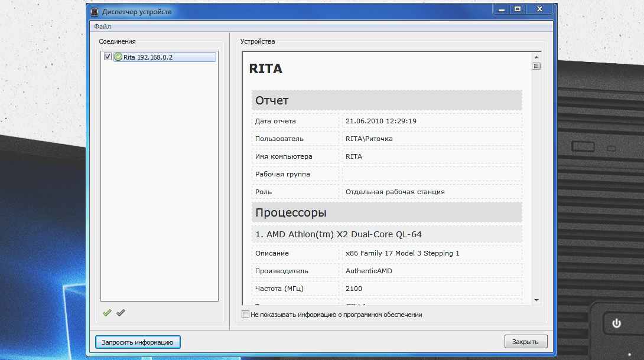Click the gray 'deselect all' checkmark icon

click(121, 313)
